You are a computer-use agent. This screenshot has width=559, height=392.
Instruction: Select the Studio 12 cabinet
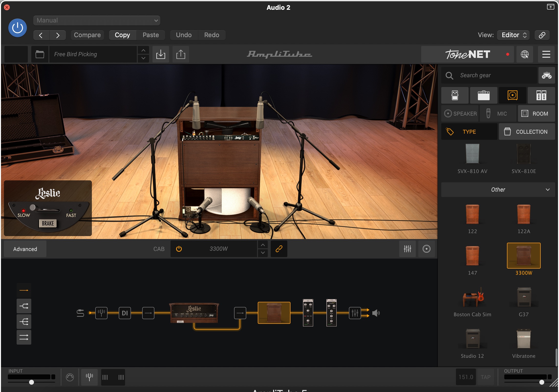[472, 343]
